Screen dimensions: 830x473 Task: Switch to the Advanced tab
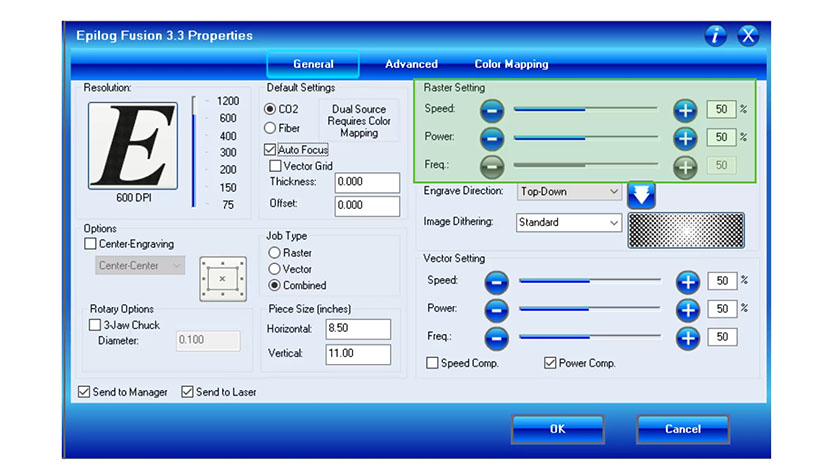click(411, 64)
